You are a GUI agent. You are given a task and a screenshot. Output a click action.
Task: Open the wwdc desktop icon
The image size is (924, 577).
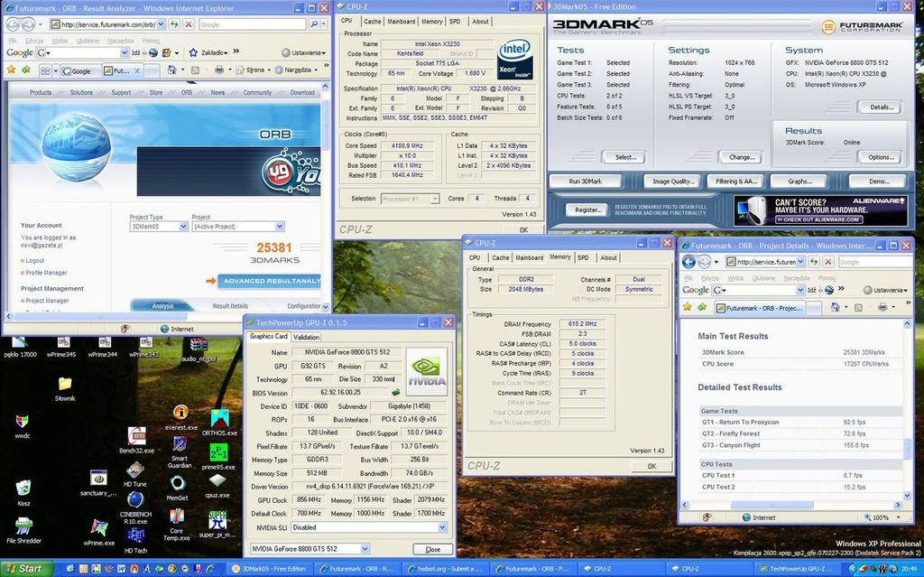23,426
